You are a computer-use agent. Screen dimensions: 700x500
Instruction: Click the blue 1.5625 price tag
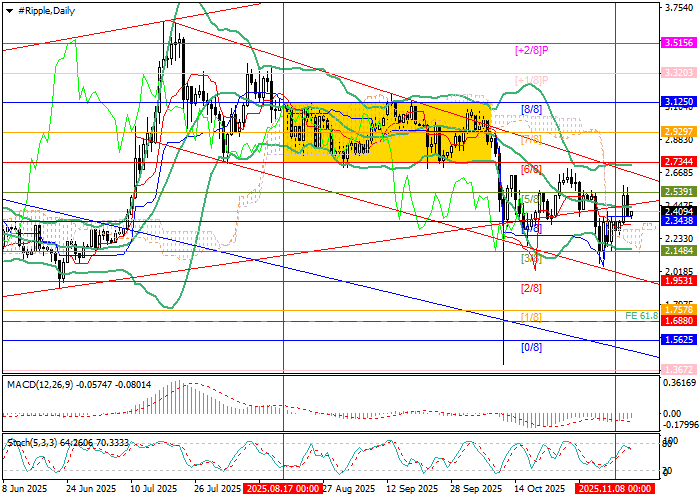[x=680, y=340]
